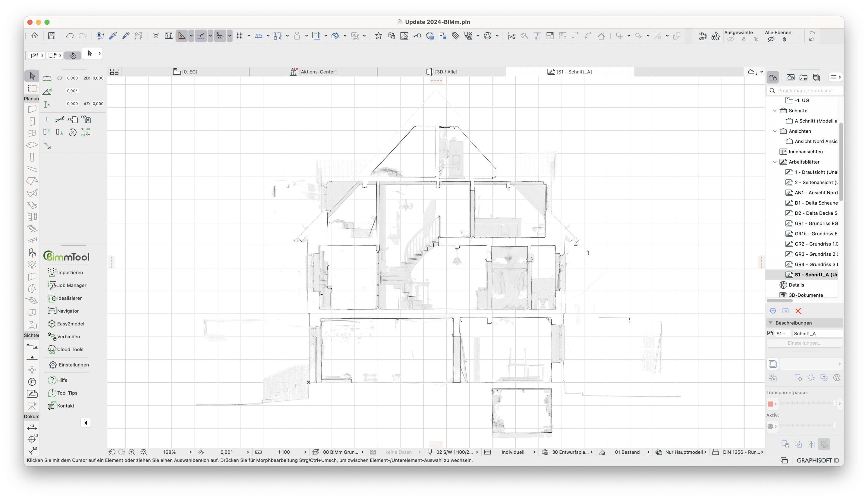
Task: Select the syringe (inject parameters) tool
Action: pos(126,36)
